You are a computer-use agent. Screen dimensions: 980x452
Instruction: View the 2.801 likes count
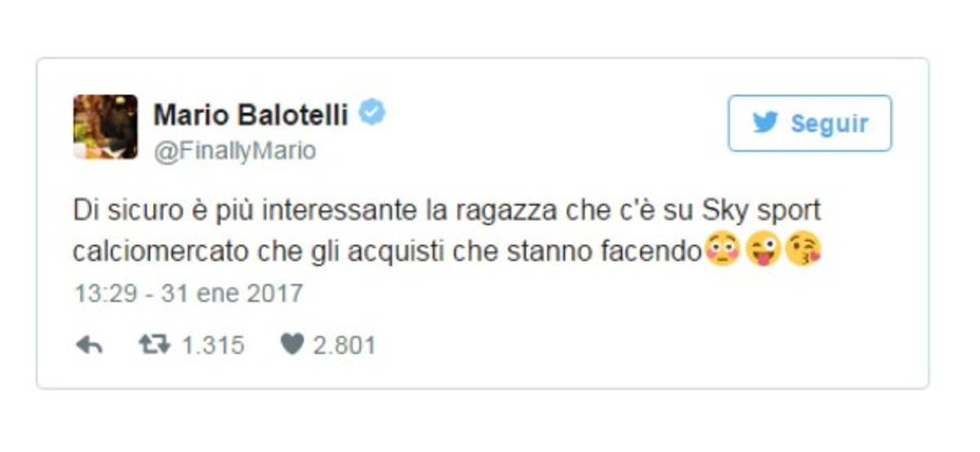(344, 345)
